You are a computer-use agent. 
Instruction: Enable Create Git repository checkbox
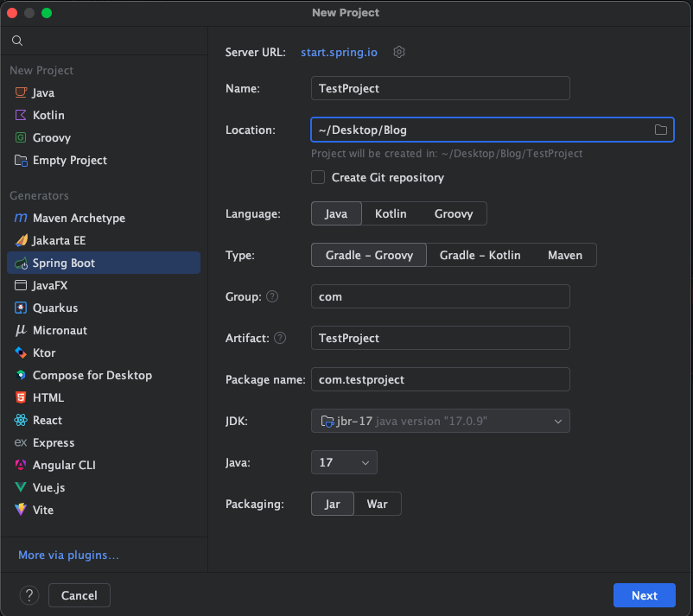(318, 177)
